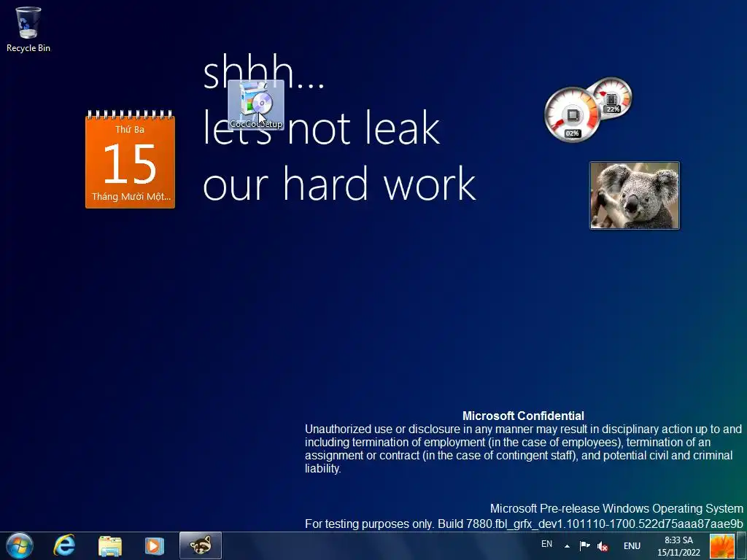Click the small memory meter gauge
Viewport: 747px width, 560px height.
(x=614, y=97)
